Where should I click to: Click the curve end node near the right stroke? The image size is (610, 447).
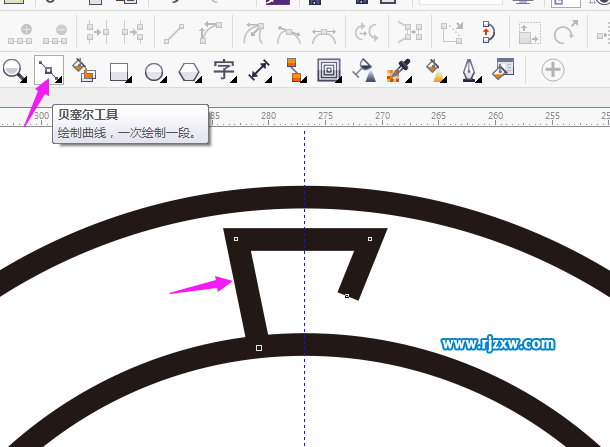[x=347, y=296]
